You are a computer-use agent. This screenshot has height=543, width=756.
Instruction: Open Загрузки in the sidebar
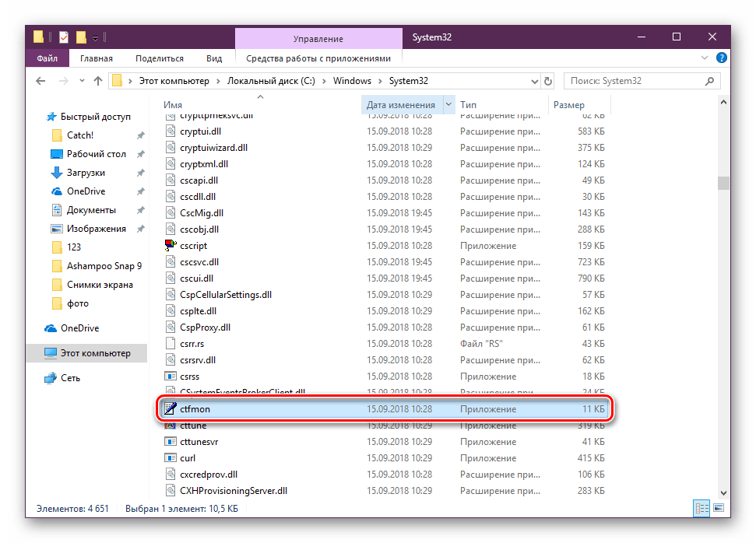tap(86, 173)
